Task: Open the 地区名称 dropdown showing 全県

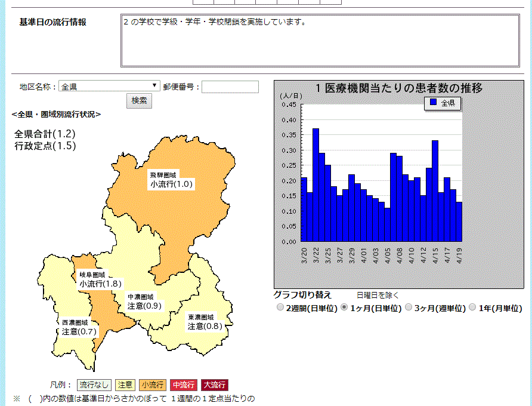Action: click(x=110, y=87)
